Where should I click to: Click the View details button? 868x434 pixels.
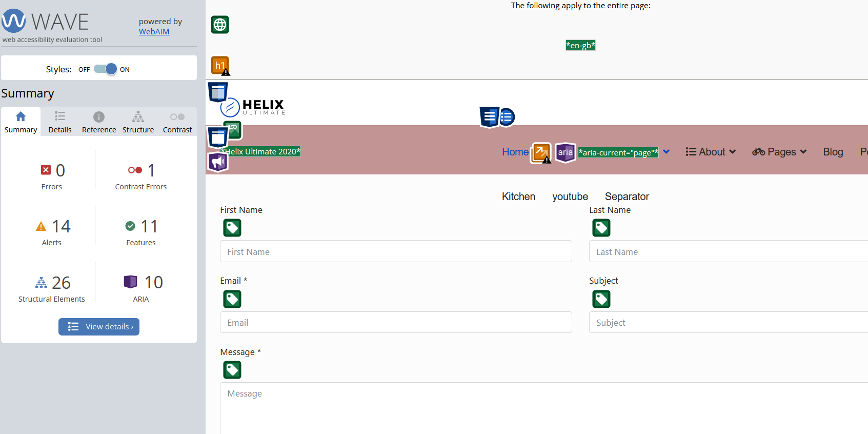(99, 327)
